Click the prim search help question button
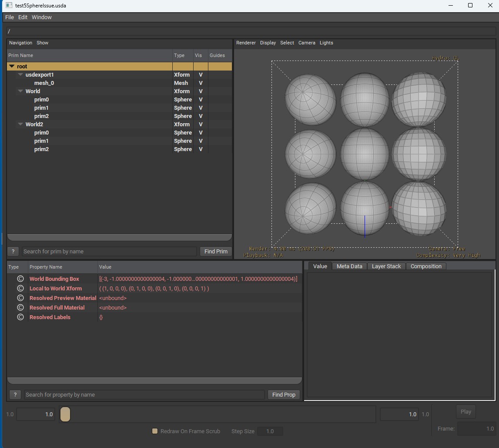499x448 pixels. click(x=13, y=252)
